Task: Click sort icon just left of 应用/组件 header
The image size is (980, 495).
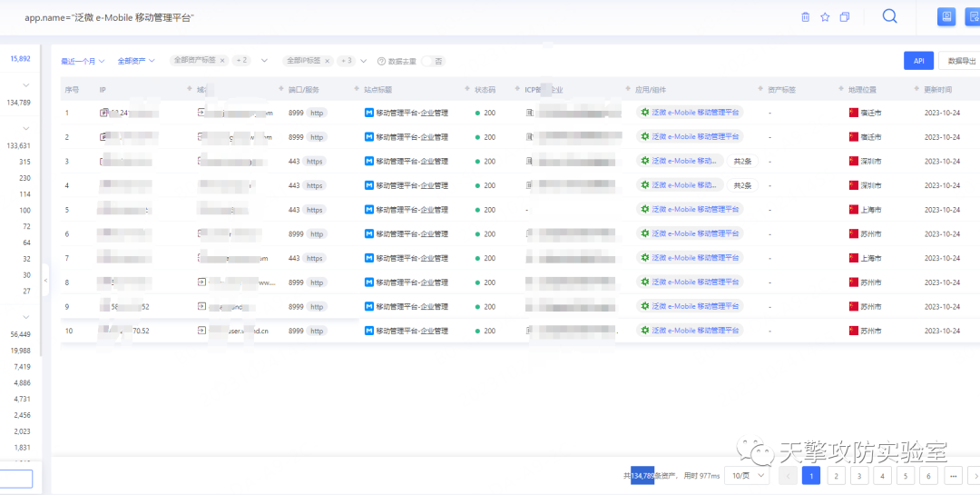Action: (628, 90)
